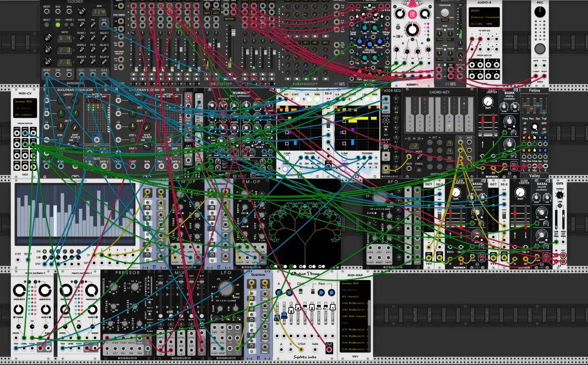The width and height of the screenshot is (588, 365).
Task: Click the MIDI-MAP list scrollbar
Action: click(x=370, y=313)
